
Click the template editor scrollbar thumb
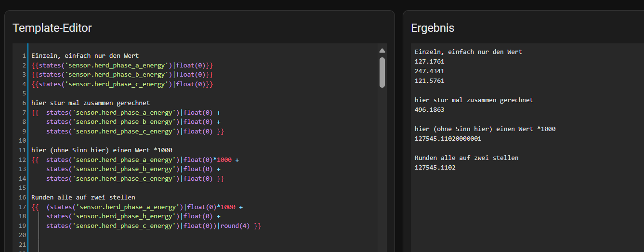(382, 73)
